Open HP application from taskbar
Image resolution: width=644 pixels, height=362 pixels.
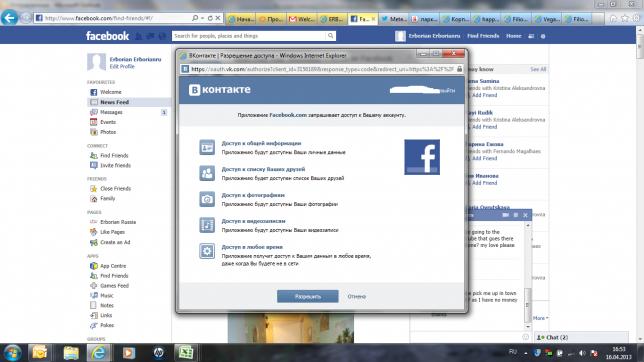pos(159,353)
